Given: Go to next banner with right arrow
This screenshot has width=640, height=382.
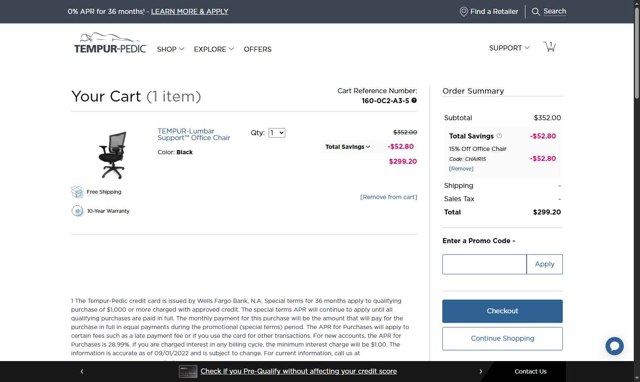Looking at the screenshot, I should [x=480, y=371].
